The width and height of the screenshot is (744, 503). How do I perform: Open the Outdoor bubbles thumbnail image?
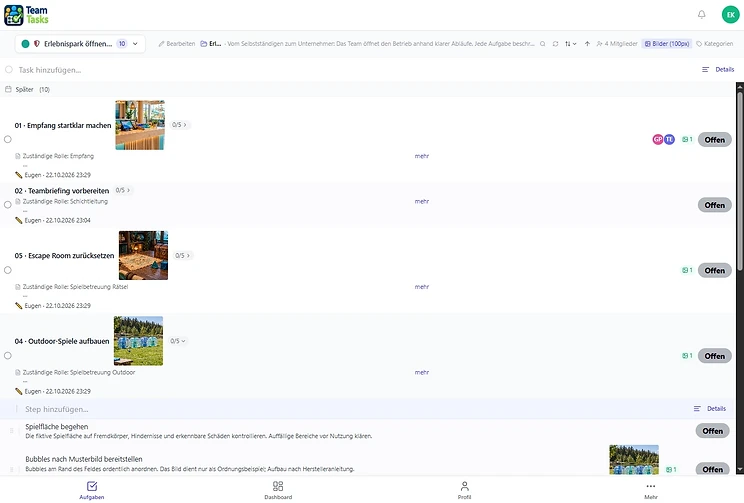(138, 341)
